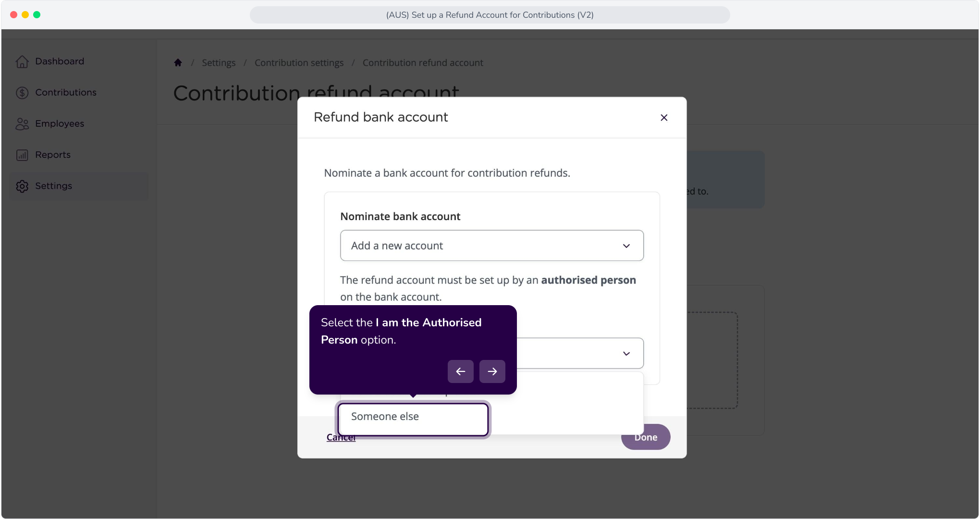980x519 pixels.
Task: Close the Refund bank account dialog
Action: click(x=664, y=118)
